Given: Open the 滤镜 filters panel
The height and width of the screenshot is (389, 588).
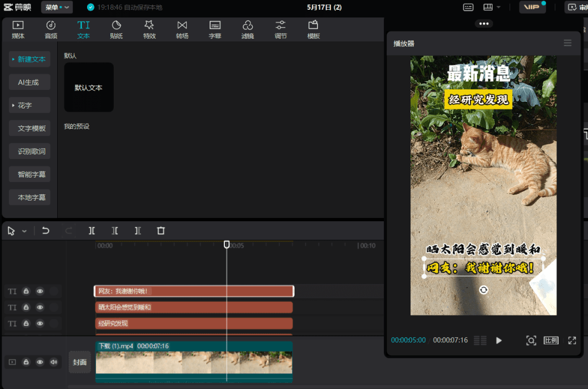Looking at the screenshot, I should pyautogui.click(x=247, y=29).
